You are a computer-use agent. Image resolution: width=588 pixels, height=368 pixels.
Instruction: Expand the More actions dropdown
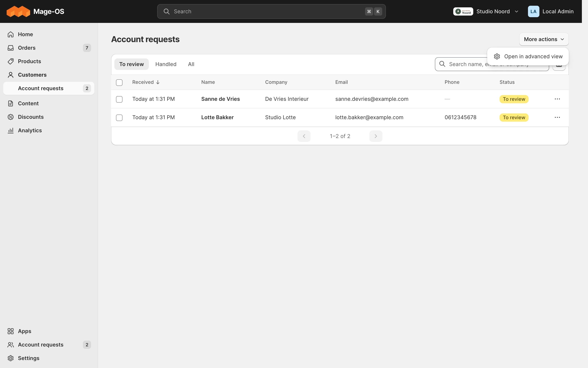543,39
